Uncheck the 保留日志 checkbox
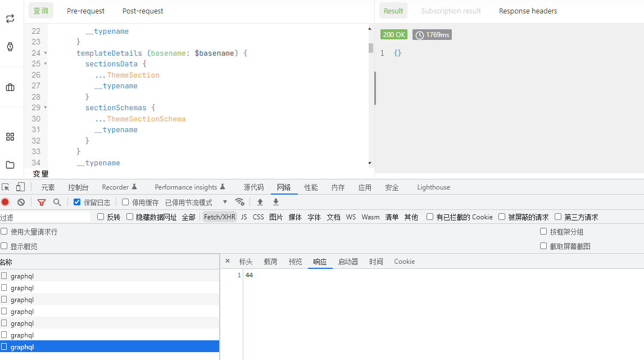This screenshot has width=644, height=360. [78, 202]
